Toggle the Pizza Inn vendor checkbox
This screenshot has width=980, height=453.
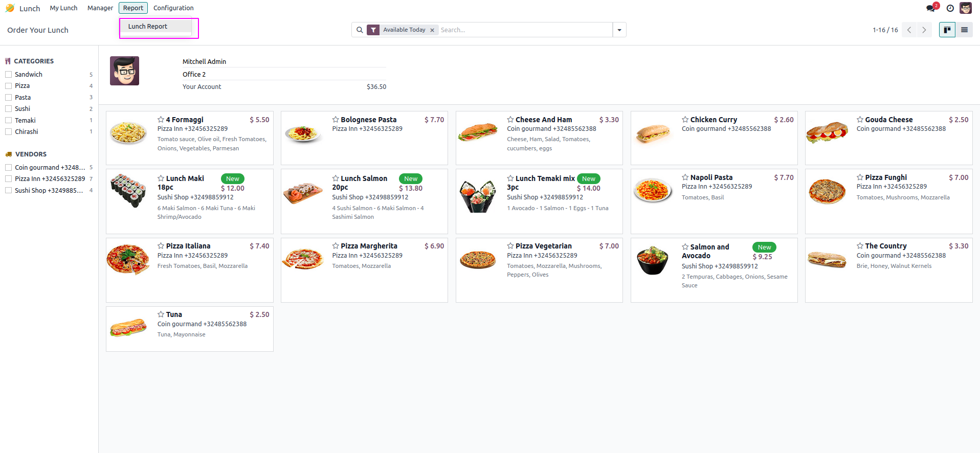click(9, 179)
